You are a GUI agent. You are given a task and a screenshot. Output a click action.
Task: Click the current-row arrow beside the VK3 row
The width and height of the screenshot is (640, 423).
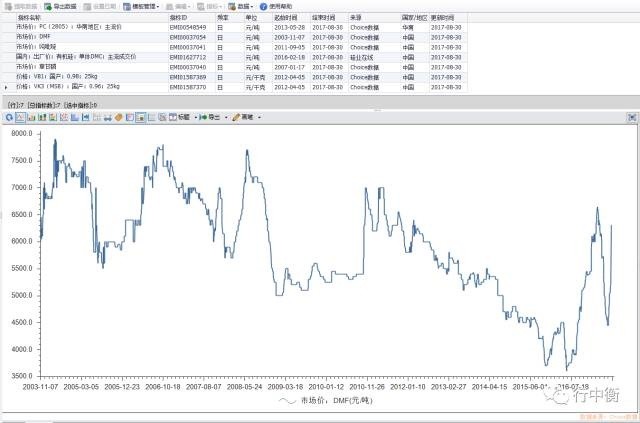[6, 87]
